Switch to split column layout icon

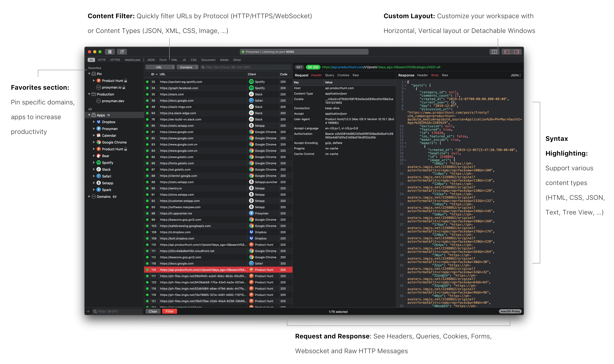point(494,52)
